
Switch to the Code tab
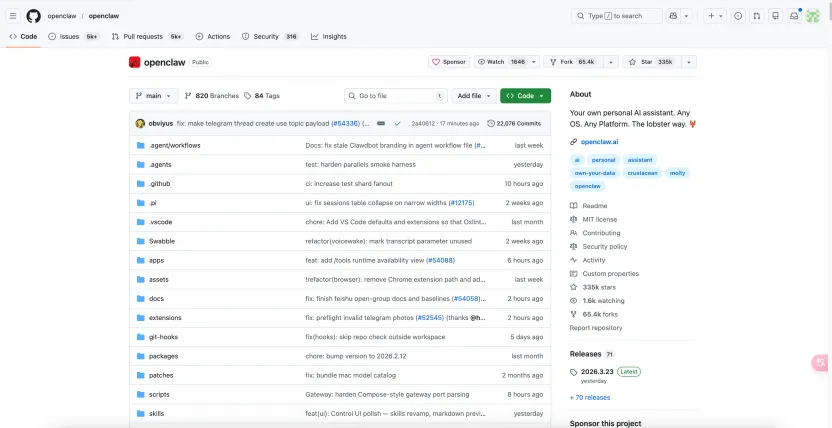pos(23,37)
